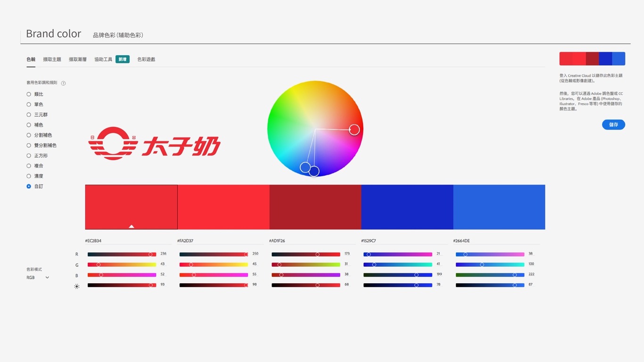Click the G slider with value 31
Viewport: 644px width, 362px height.
pos(305,264)
